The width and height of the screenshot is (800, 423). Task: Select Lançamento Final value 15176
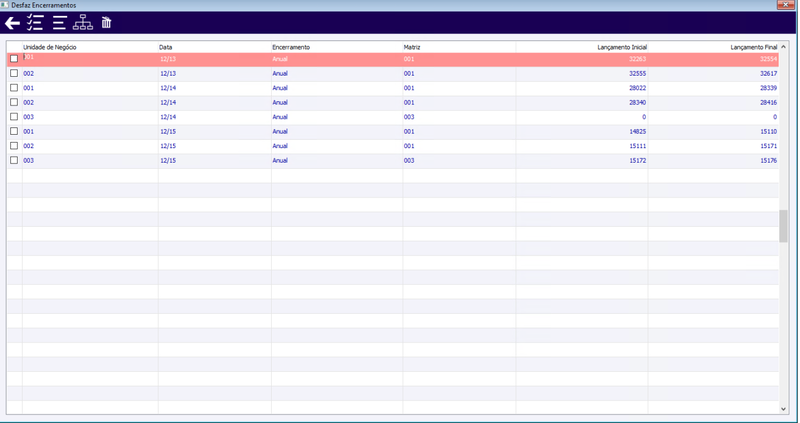pos(768,160)
